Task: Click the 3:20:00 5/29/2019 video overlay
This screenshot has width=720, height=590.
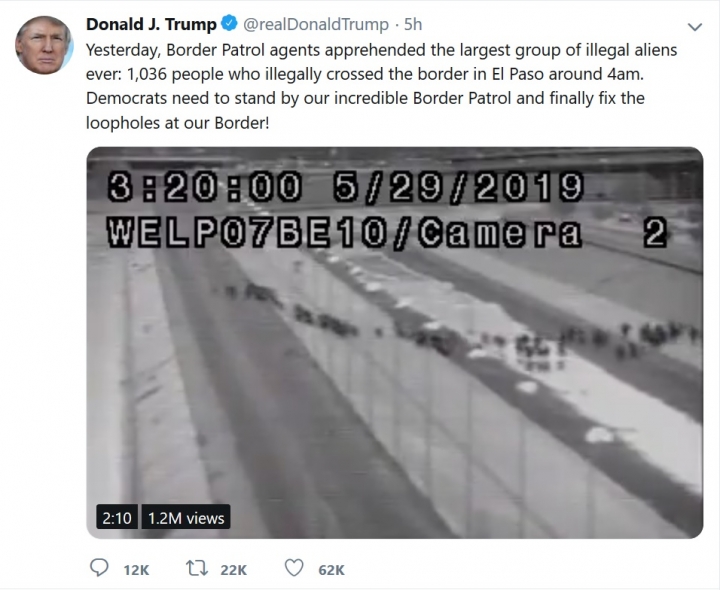Action: [x=345, y=187]
